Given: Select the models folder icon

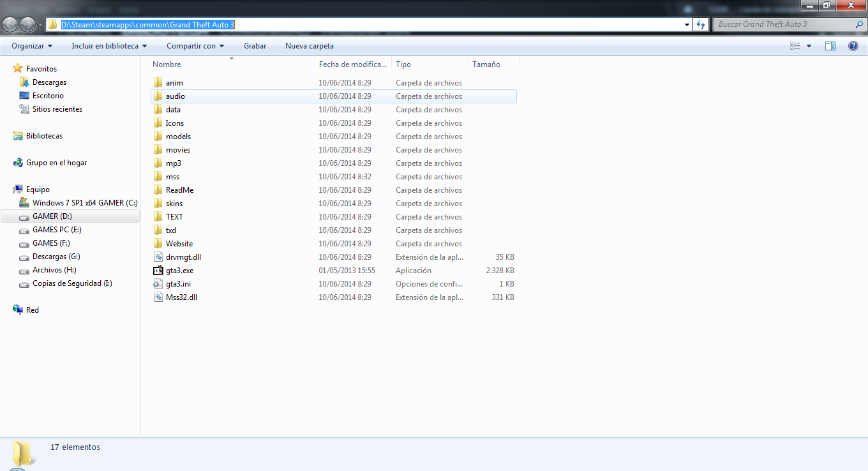Looking at the screenshot, I should tap(158, 137).
